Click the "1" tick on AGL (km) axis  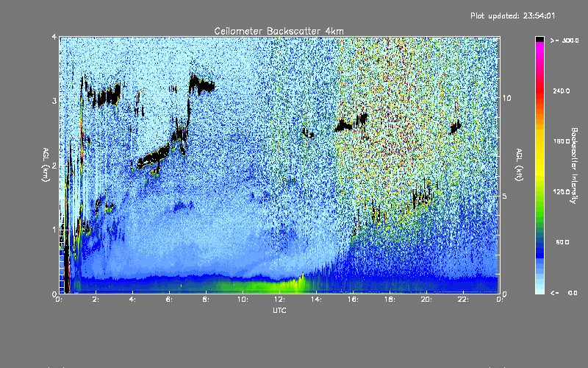pyautogui.click(x=54, y=230)
